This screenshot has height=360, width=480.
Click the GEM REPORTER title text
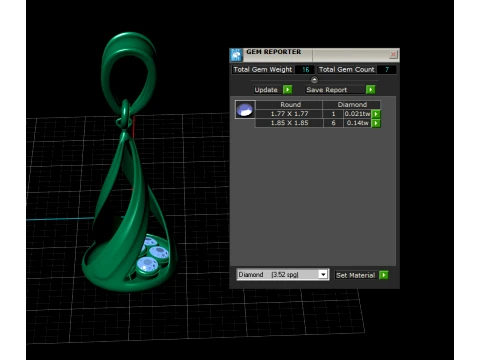274,52
